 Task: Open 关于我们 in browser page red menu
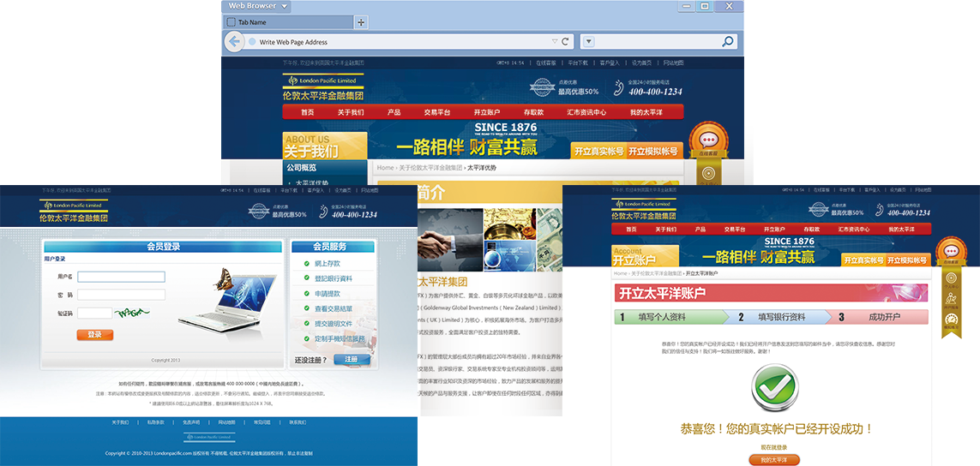click(x=351, y=112)
